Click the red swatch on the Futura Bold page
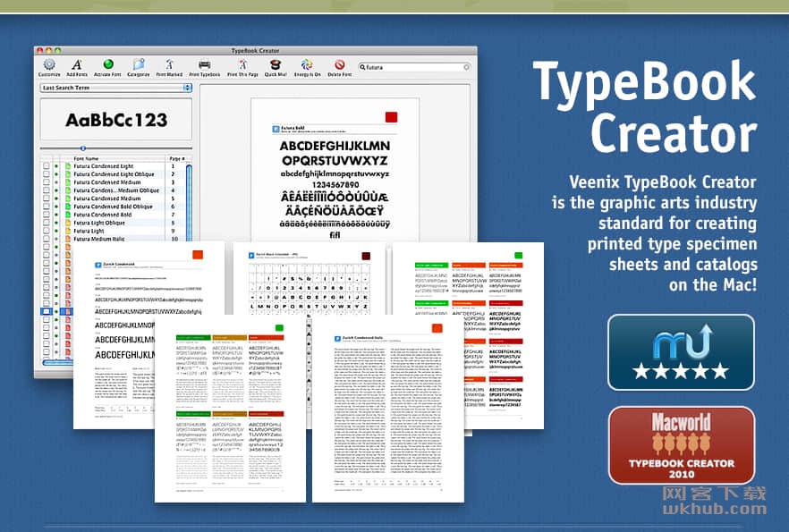Viewport: 789px width, 532px height. tap(391, 117)
